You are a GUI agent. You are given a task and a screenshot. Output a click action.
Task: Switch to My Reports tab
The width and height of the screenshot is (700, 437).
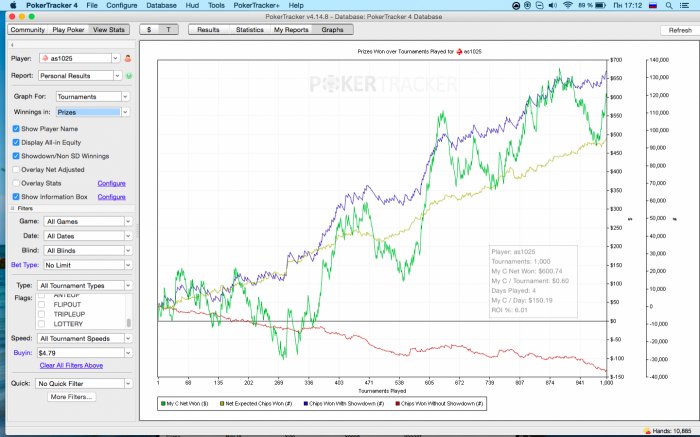(x=291, y=29)
